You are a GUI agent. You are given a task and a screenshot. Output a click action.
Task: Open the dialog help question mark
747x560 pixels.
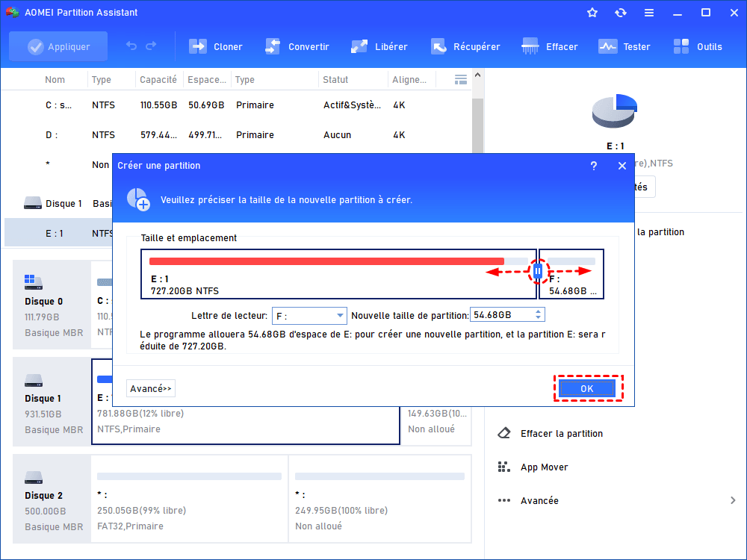(x=594, y=166)
